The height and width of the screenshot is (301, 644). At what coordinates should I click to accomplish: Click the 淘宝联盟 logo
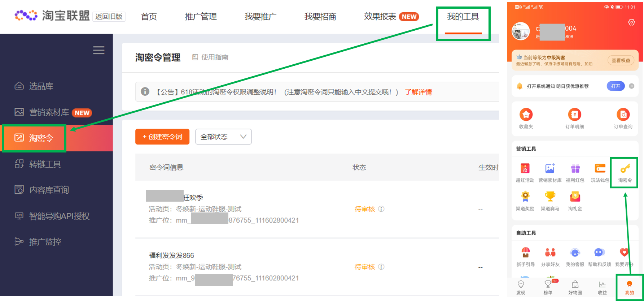tap(52, 16)
